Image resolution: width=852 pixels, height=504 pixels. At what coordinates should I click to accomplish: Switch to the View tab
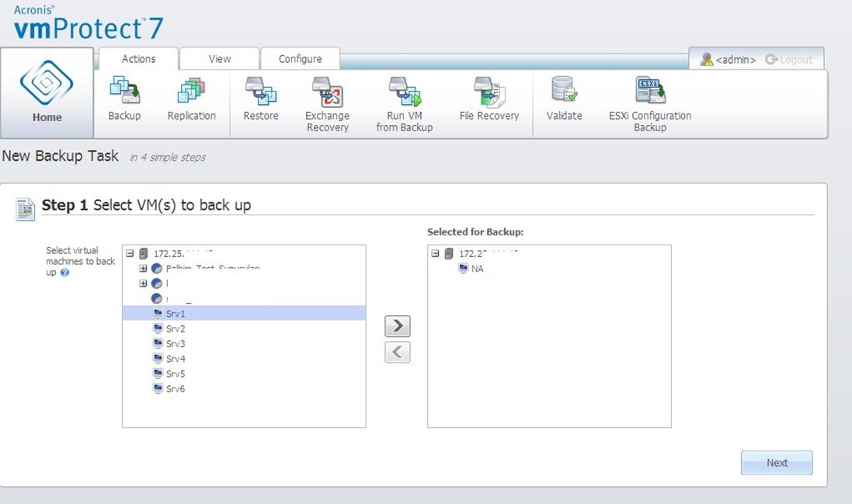point(220,59)
